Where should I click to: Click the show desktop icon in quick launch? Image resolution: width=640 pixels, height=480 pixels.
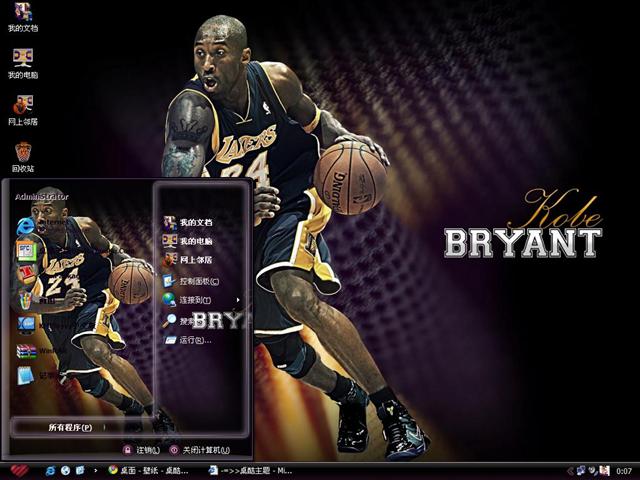coord(80,471)
